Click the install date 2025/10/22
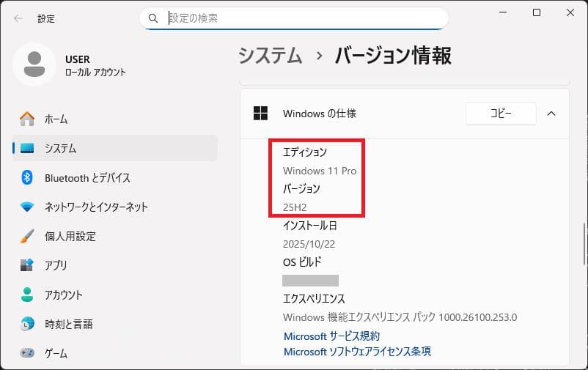This screenshot has width=588, height=370. pos(309,244)
